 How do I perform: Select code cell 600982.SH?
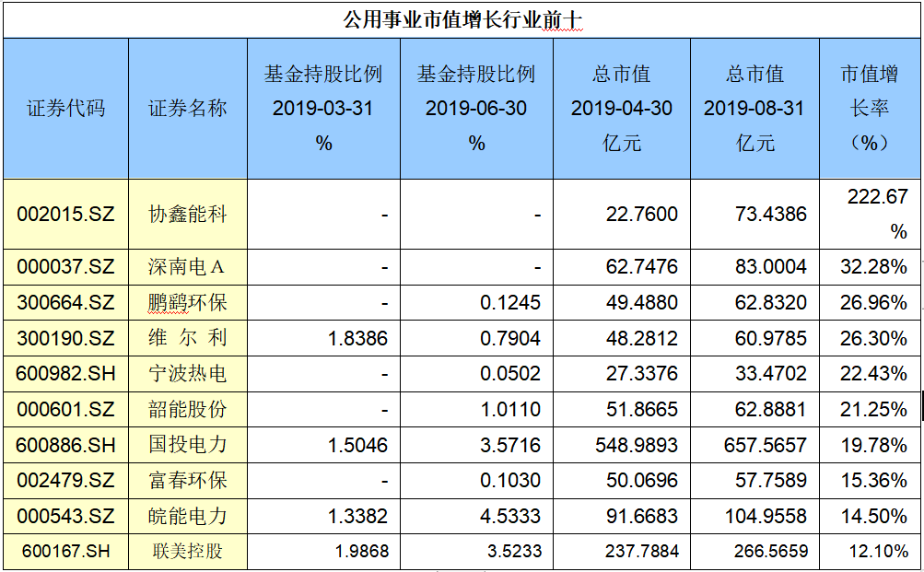tap(66, 373)
